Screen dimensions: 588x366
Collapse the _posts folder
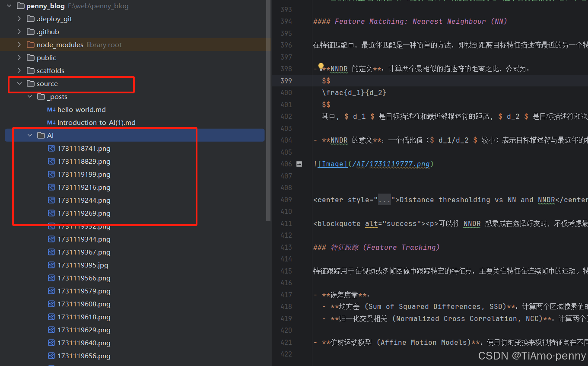point(30,97)
